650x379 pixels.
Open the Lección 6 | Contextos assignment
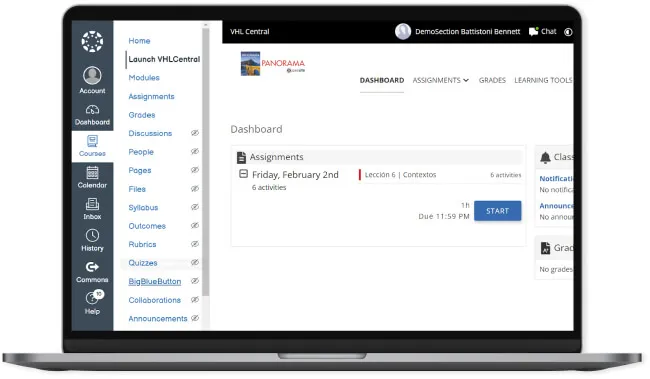[400, 175]
